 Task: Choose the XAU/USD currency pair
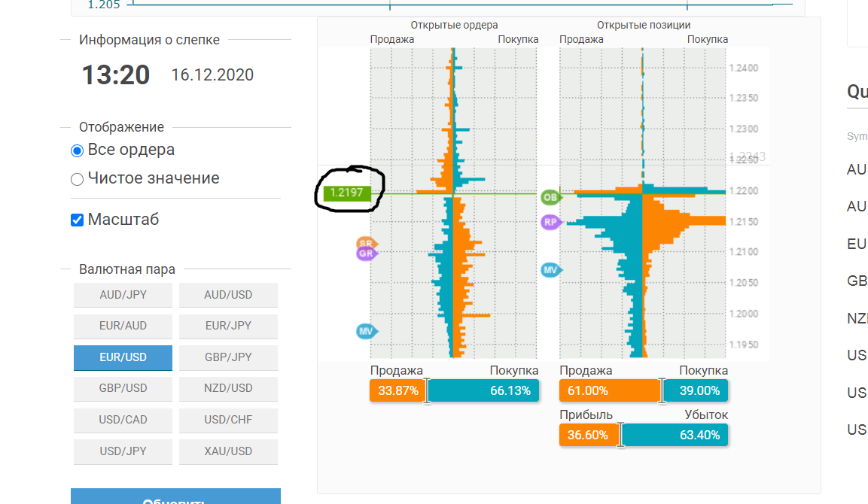(x=228, y=451)
